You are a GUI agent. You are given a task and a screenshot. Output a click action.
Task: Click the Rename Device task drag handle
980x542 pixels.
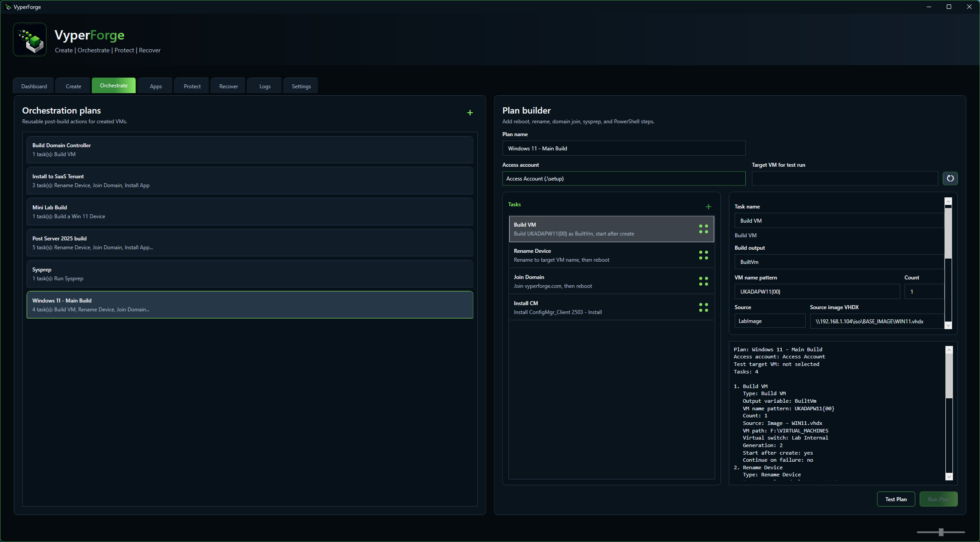pos(703,255)
